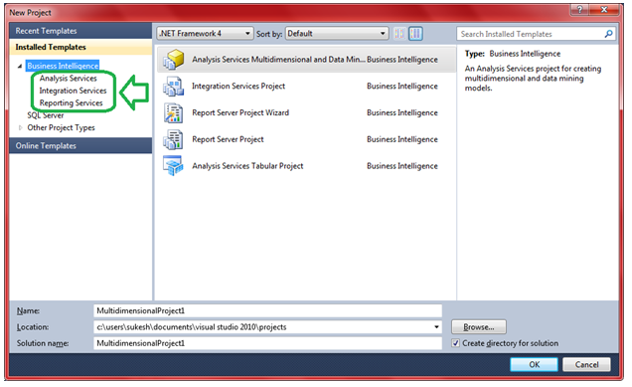Open the Installed Templates section

[81, 47]
